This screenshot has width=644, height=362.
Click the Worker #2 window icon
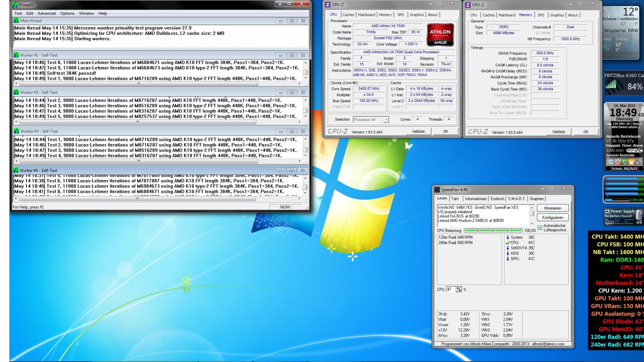(16, 92)
